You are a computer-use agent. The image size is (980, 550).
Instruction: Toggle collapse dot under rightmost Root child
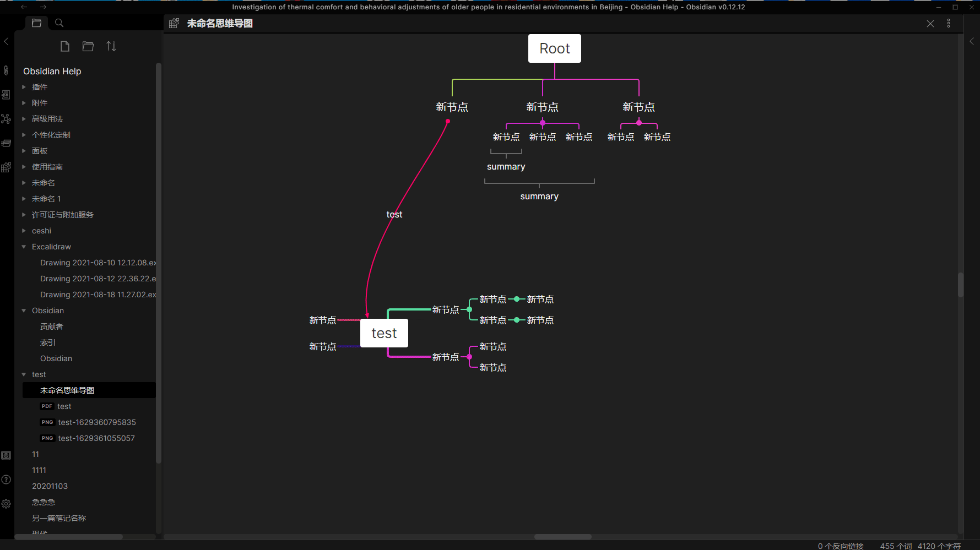[639, 123]
